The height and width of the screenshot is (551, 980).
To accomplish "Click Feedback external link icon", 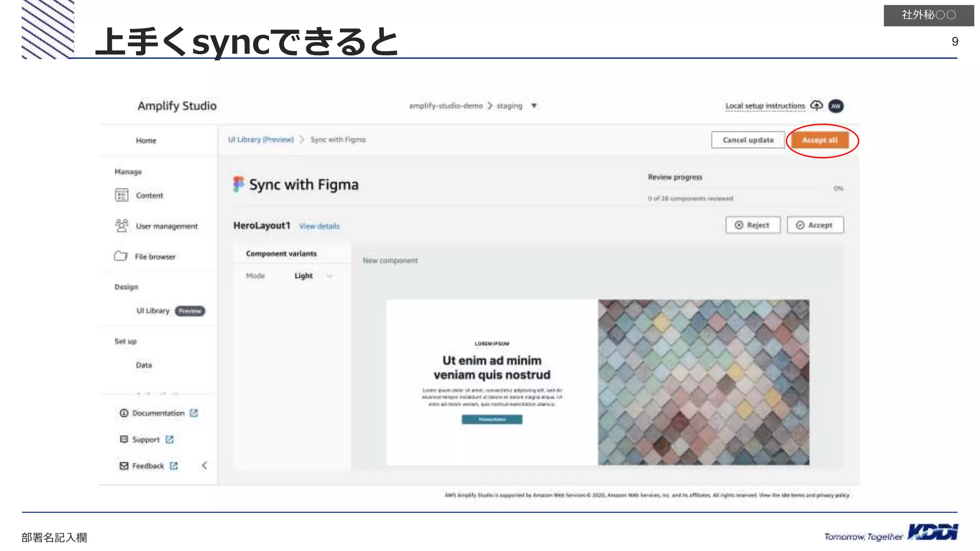I will [x=174, y=466].
